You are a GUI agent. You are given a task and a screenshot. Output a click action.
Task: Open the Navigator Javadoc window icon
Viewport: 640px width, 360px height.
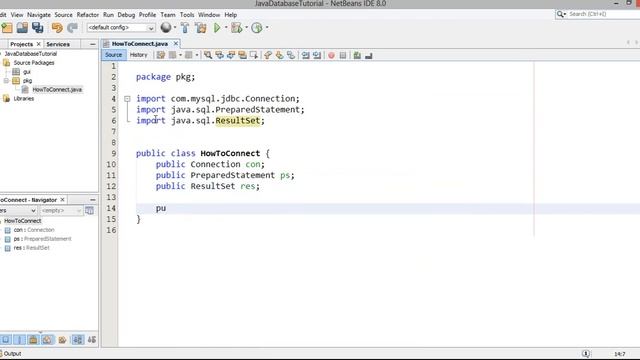click(x=89, y=211)
